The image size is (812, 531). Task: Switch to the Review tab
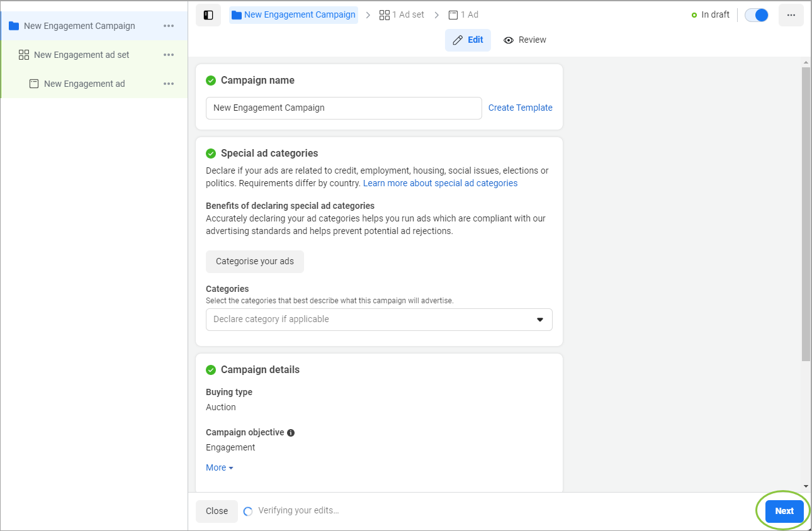pyautogui.click(x=525, y=40)
